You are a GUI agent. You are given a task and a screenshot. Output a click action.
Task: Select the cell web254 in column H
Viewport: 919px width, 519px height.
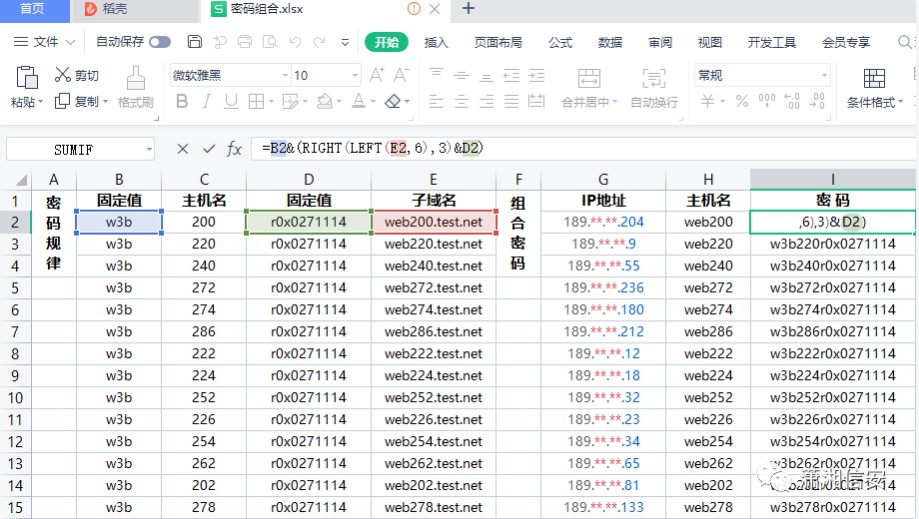click(x=708, y=442)
